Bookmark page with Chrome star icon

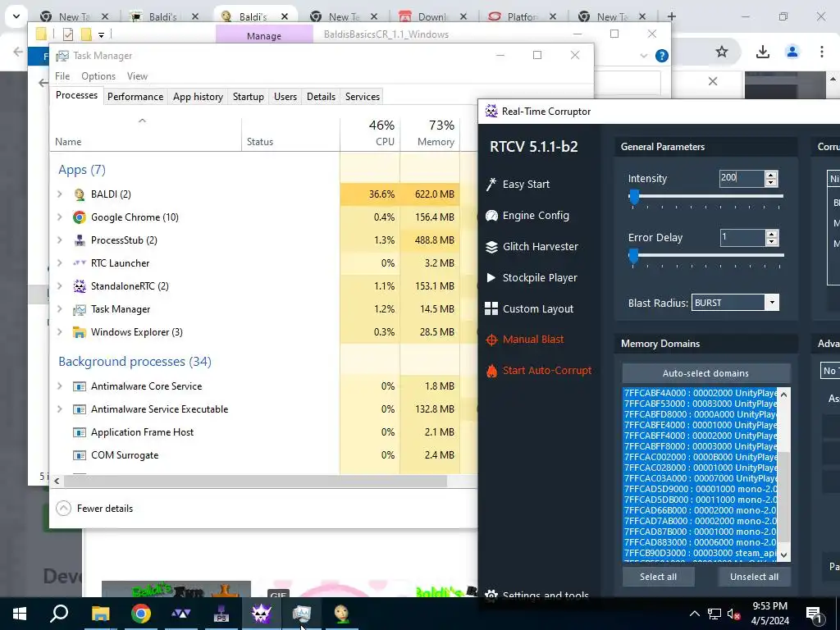point(722,52)
